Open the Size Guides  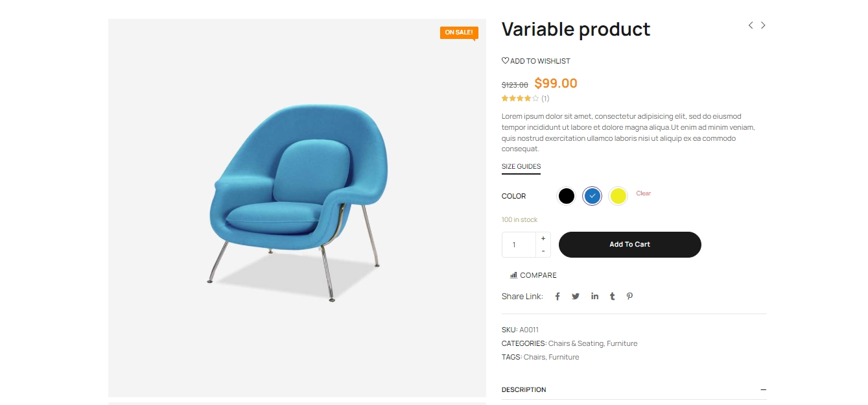[x=521, y=166]
